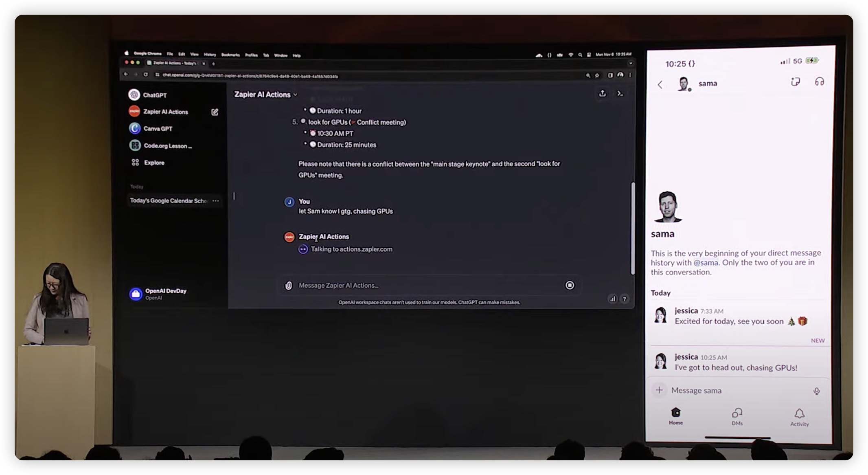Tap the plus button beside Message sama
This screenshot has width=868, height=475.
coord(659,390)
